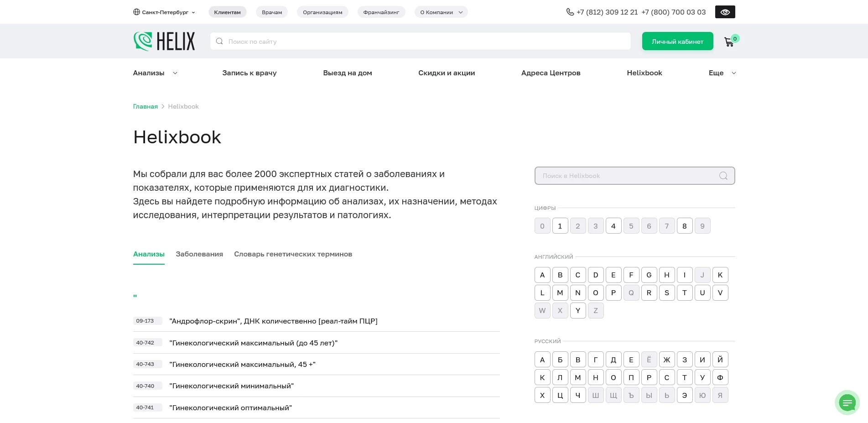Open the Главная breadcrumb link

(145, 106)
